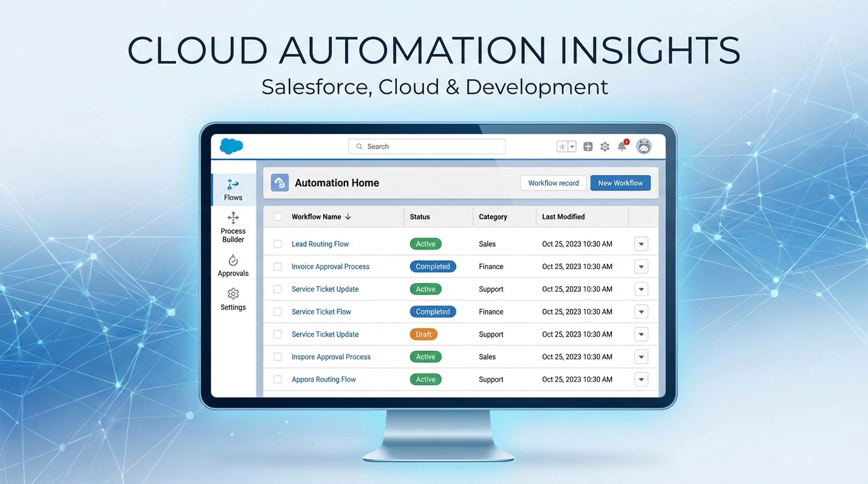This screenshot has height=484, width=868.
Task: Click the Process Builder sidebar icon
Action: click(233, 218)
